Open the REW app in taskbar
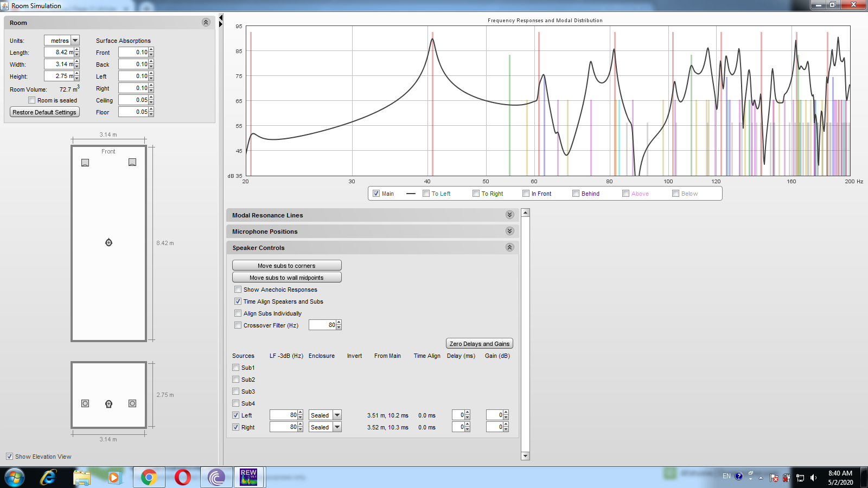This screenshot has width=868, height=488. pyautogui.click(x=248, y=477)
